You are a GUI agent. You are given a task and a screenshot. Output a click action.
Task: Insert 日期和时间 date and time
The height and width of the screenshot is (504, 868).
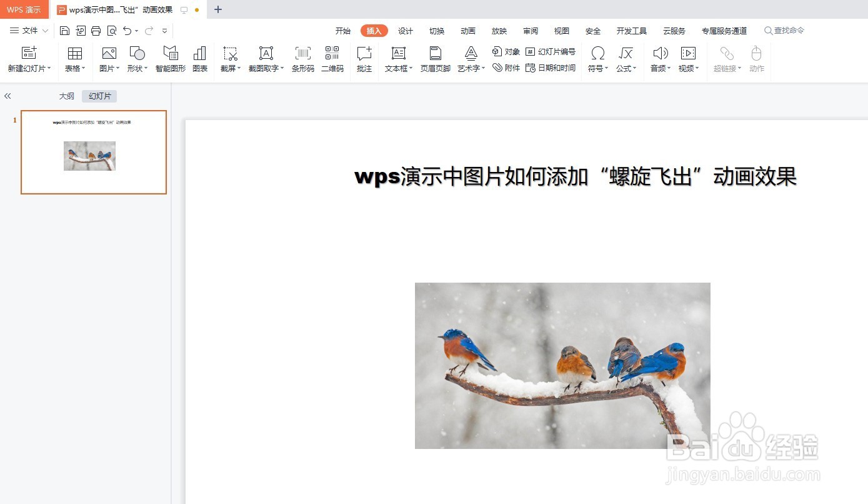coord(551,68)
